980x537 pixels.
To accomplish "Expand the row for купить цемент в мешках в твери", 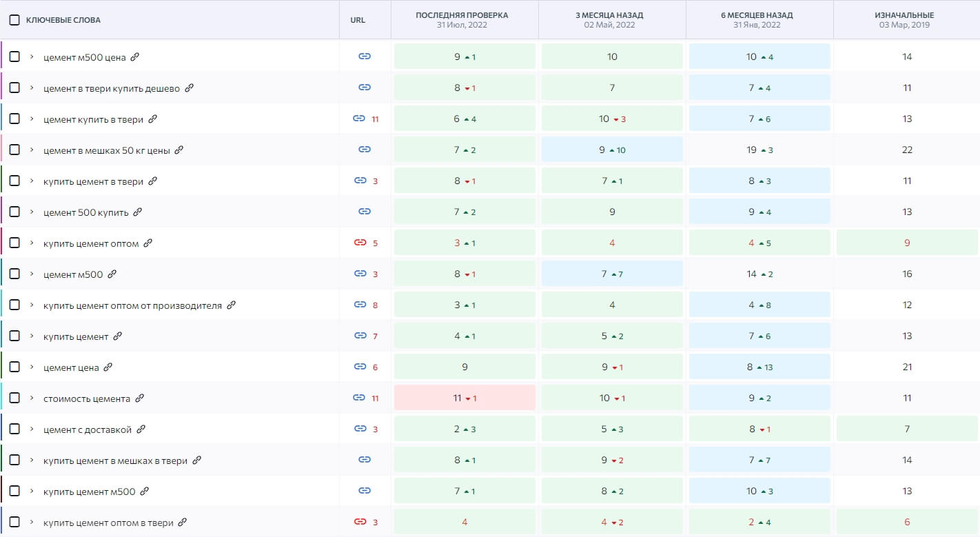I will (30, 460).
